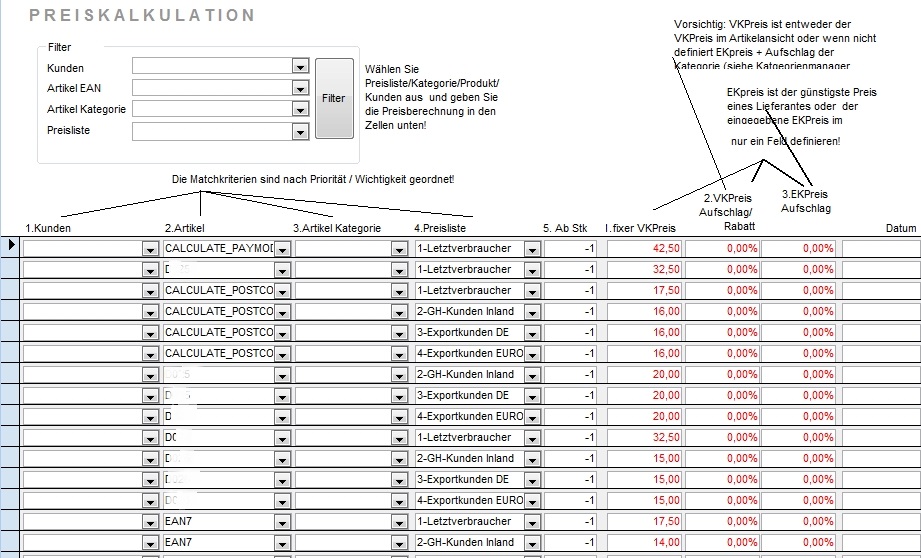Open the Artikel Kategorie filter dropdown

(x=300, y=110)
